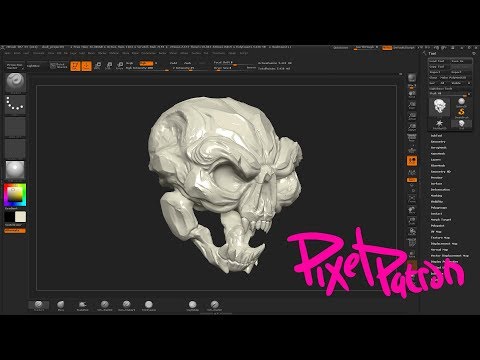
Task: Adjust the Rgb Intensity slider
Action: 147,68
